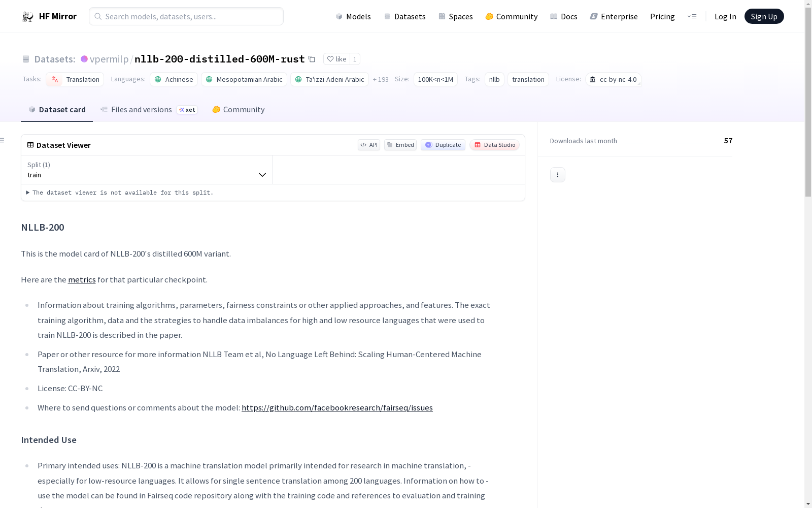
Task: Go to Spaces in the top navigation
Action: click(x=456, y=16)
